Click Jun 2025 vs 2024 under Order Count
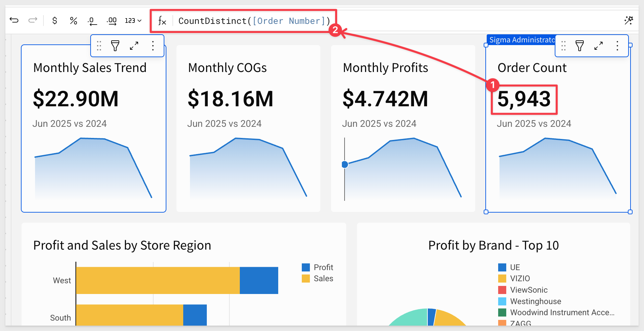The height and width of the screenshot is (331, 644). 534,124
